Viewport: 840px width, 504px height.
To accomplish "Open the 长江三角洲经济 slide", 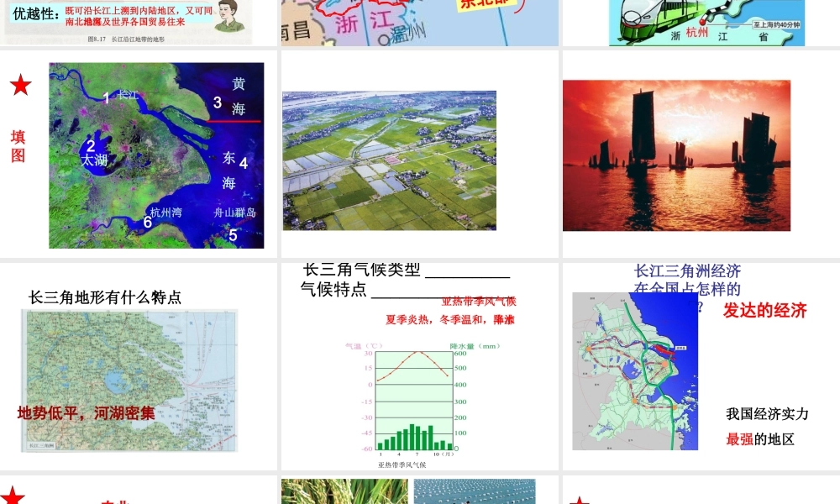I will coord(701,366).
